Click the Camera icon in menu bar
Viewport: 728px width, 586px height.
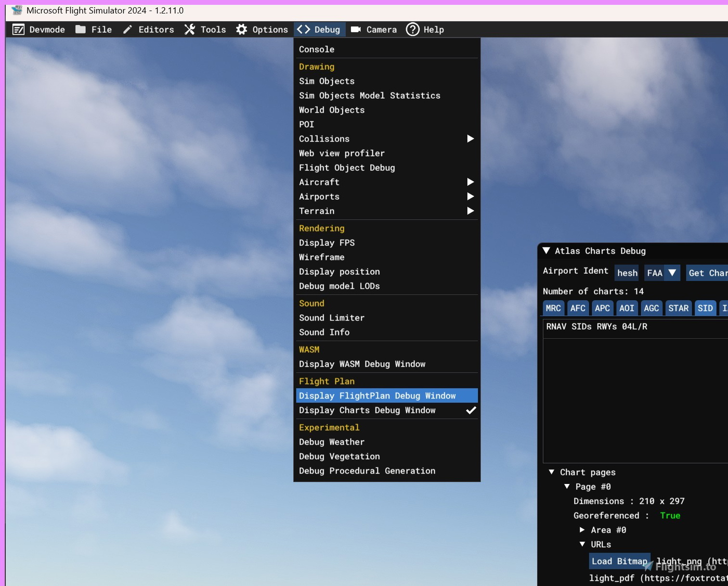(356, 30)
